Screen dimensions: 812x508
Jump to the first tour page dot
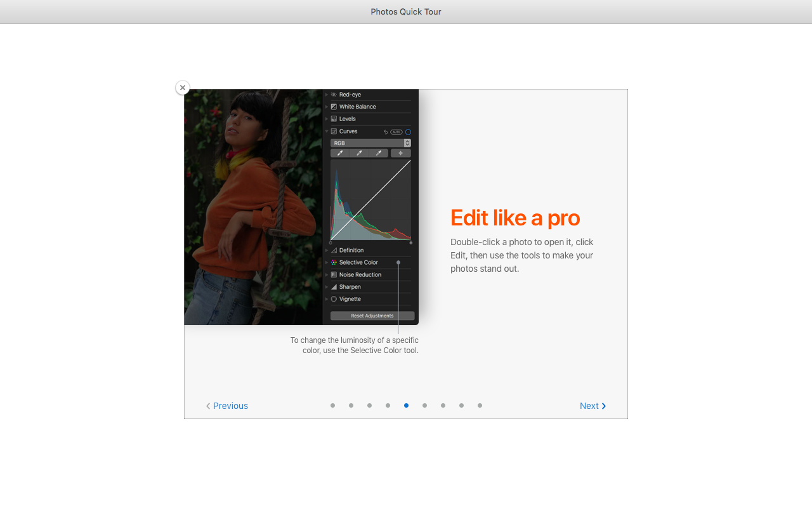pos(332,405)
